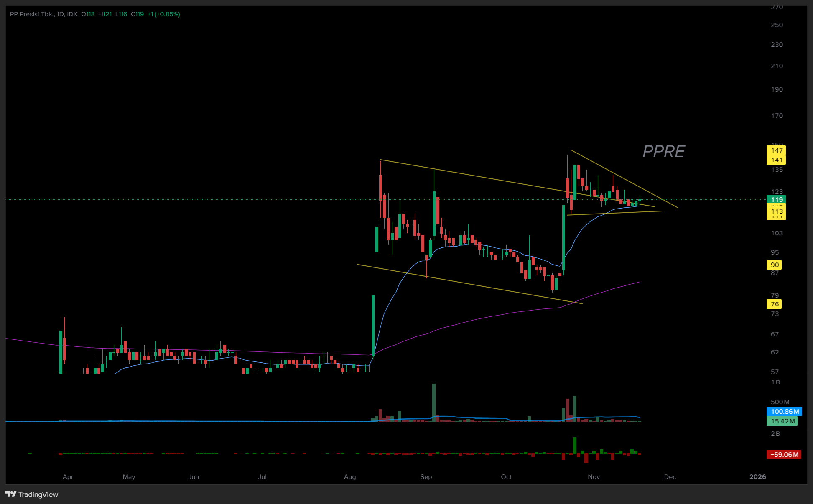Click the yellow 76 price label

click(774, 304)
